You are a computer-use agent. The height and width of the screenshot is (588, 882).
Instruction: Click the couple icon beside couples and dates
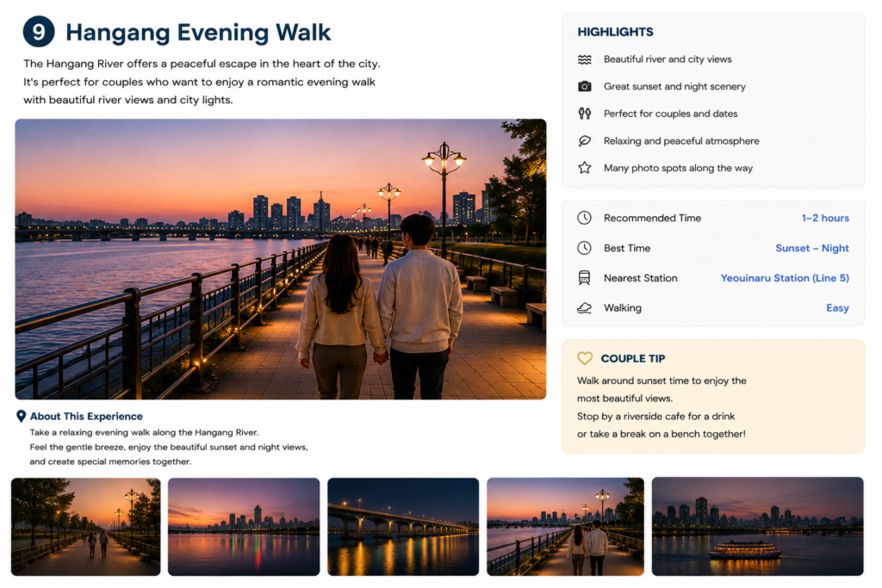(x=585, y=114)
